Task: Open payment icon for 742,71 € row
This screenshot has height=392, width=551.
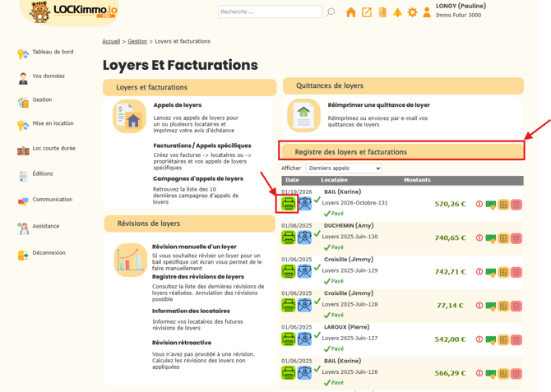Action: [x=491, y=272]
